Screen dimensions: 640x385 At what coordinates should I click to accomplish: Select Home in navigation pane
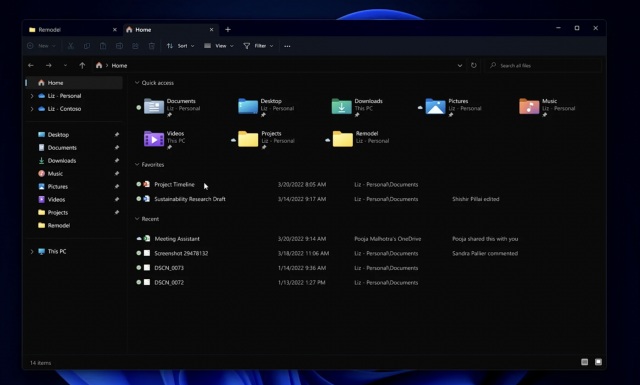point(74,83)
